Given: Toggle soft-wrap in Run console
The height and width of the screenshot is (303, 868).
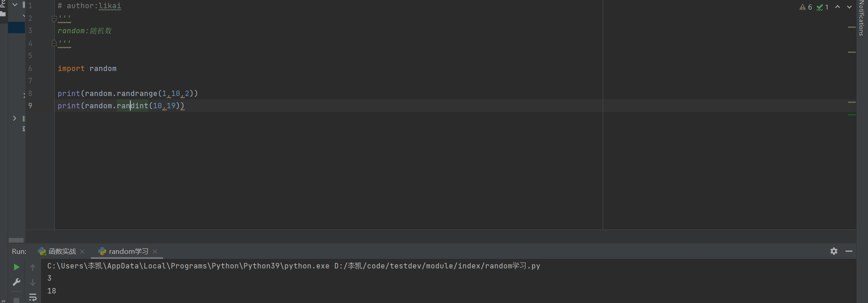Looking at the screenshot, I should 33,297.
